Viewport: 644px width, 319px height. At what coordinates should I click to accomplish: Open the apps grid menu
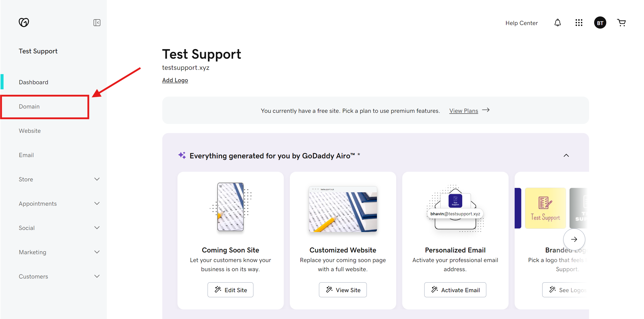[x=579, y=23]
